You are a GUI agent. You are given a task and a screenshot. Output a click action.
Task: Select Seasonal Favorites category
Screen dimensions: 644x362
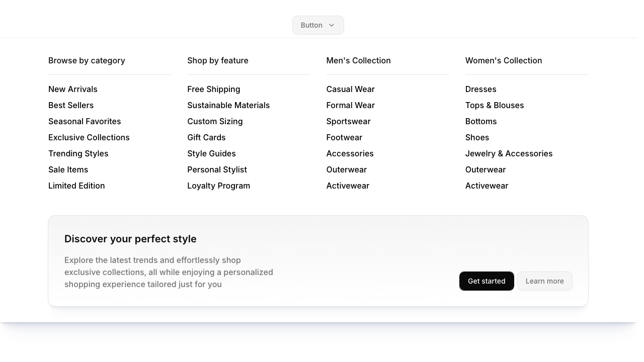pos(85,121)
